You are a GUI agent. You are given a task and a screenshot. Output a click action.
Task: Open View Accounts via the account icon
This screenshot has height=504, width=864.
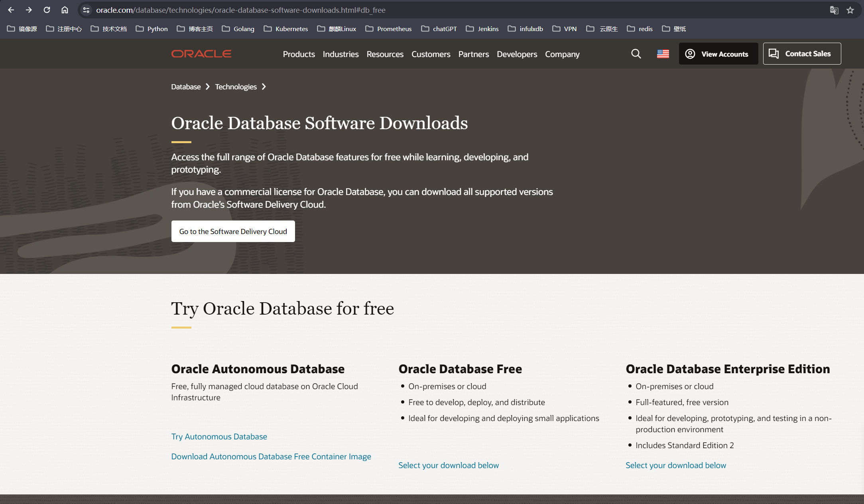click(x=690, y=53)
